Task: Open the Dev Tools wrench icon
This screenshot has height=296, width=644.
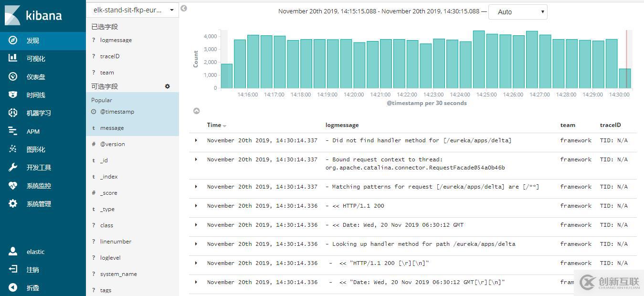Action: coord(13,167)
